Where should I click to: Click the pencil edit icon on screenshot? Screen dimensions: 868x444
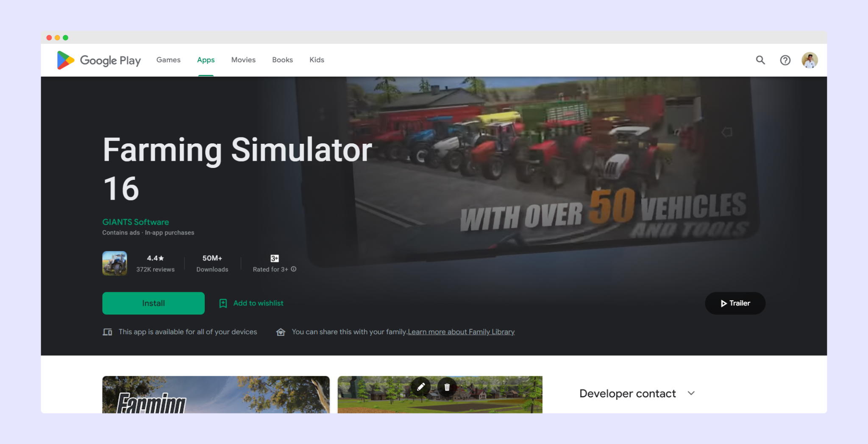pos(421,387)
